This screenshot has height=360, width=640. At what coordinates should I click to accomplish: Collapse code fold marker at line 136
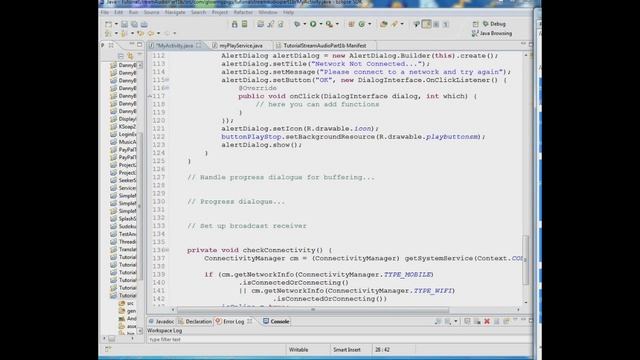167,250
